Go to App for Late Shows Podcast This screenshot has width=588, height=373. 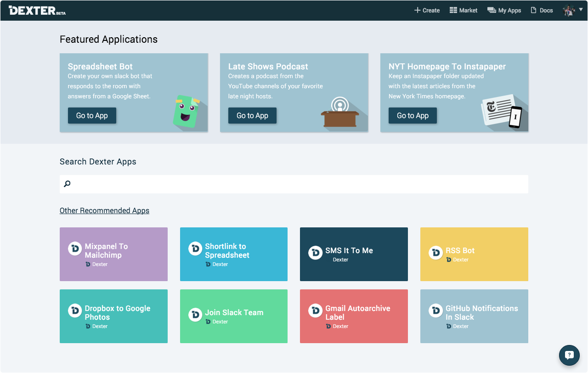pos(252,115)
